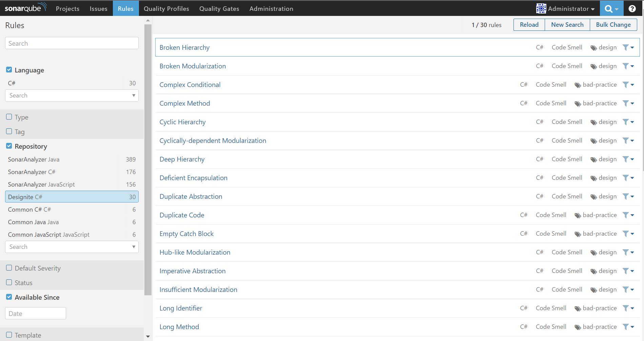Open the Broken Hierarchy rule link
The width and height of the screenshot is (644, 341).
184,47
